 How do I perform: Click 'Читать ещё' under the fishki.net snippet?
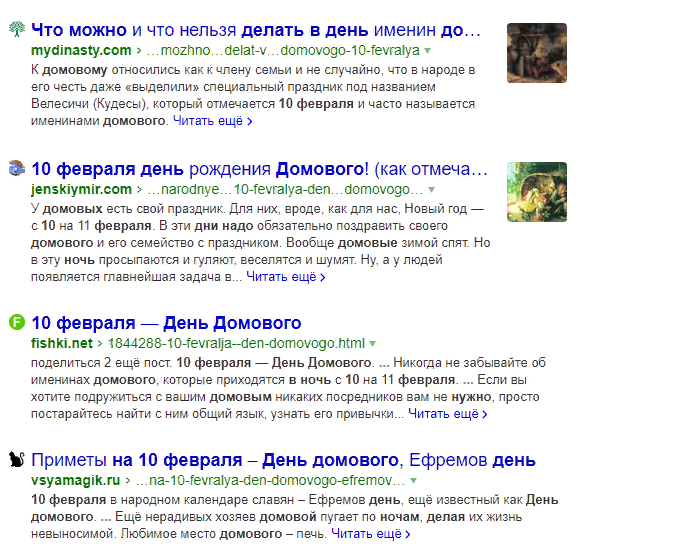[449, 414]
